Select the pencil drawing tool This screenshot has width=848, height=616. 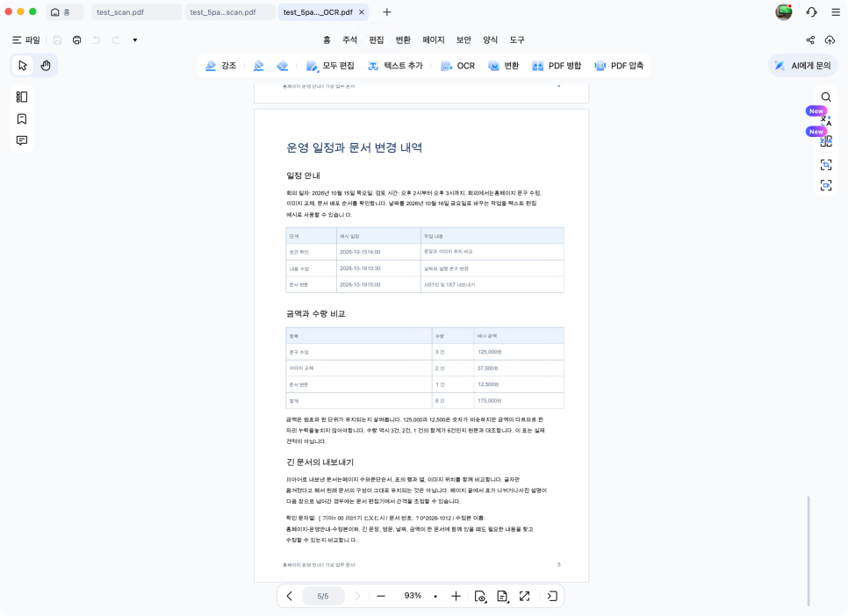coord(259,66)
